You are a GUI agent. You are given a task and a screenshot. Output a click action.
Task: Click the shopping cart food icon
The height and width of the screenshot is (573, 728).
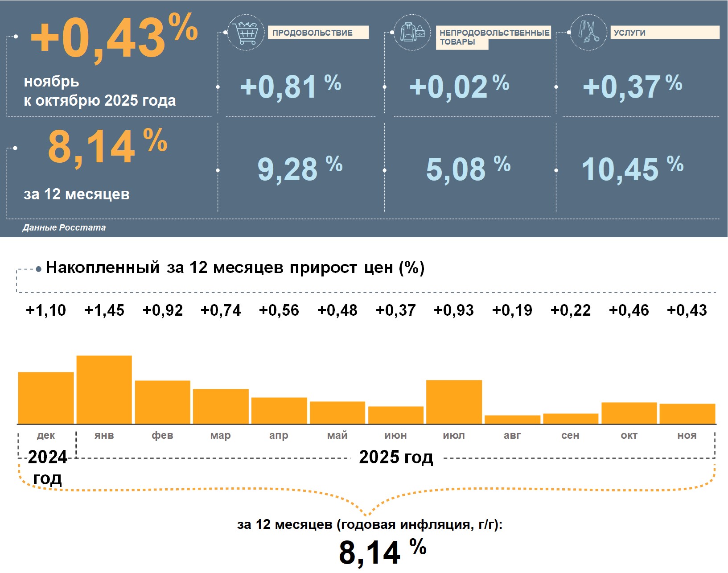pos(245,33)
